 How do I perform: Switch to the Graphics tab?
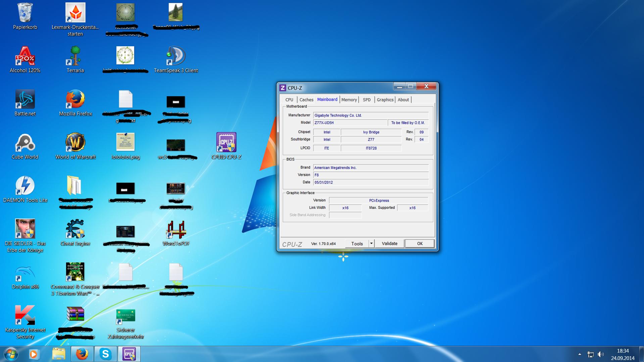click(x=385, y=100)
